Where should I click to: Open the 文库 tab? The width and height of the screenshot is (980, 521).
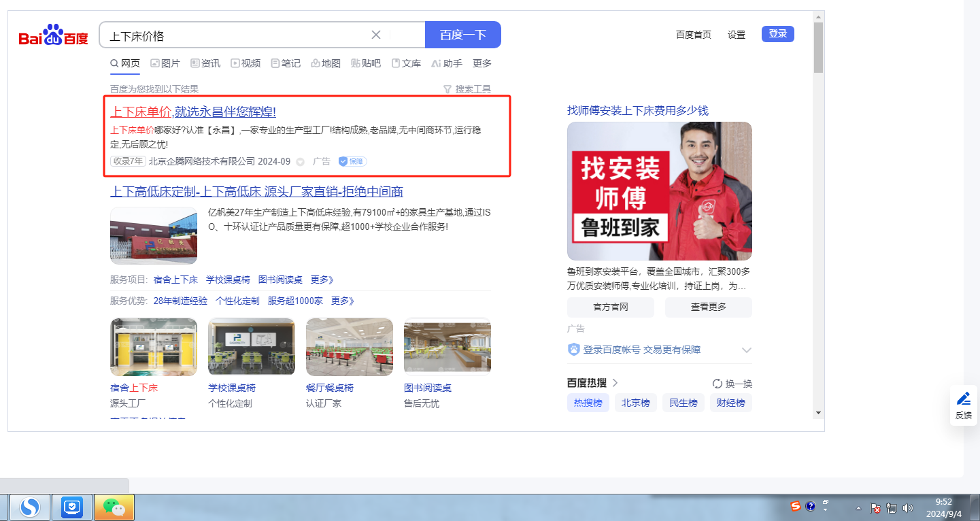click(406, 63)
